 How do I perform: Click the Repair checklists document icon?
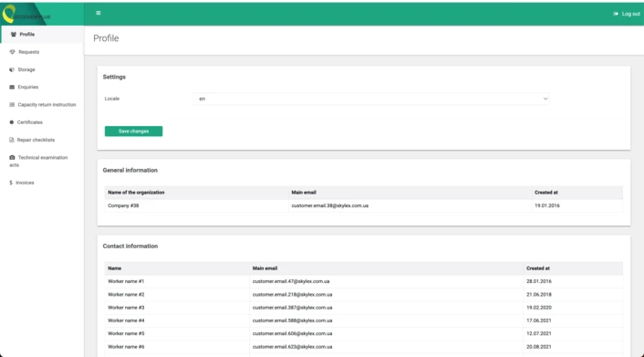(12, 140)
